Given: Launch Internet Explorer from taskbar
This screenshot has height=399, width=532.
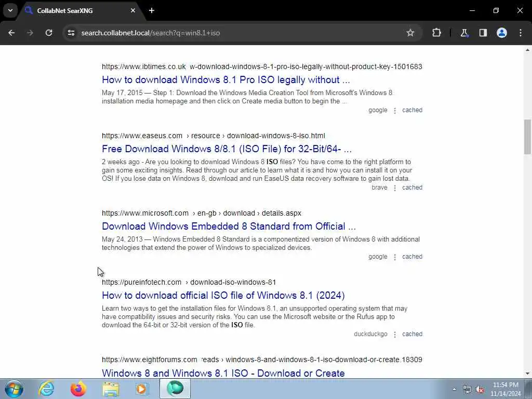Looking at the screenshot, I should coord(46,389).
